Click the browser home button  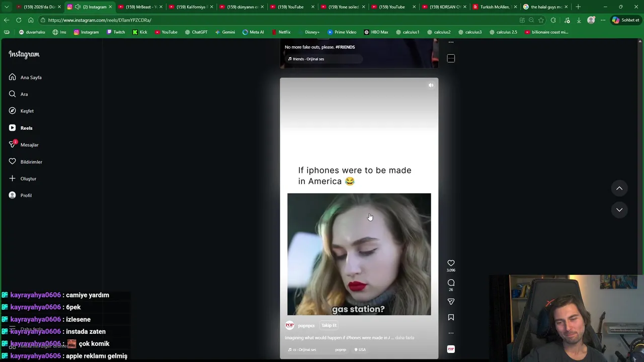31,20
